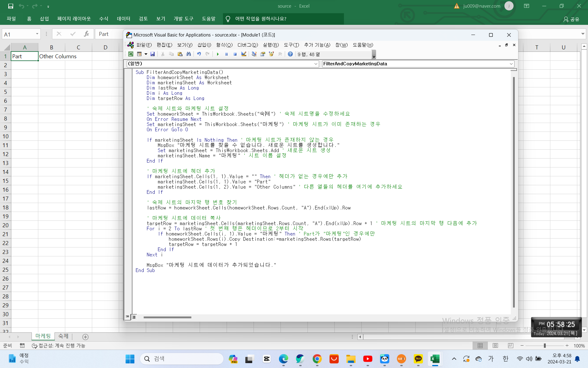Image resolution: width=588 pixels, height=368 pixels.
Task: Open the VBA 디버그(D) menu
Action: pyautogui.click(x=248, y=45)
